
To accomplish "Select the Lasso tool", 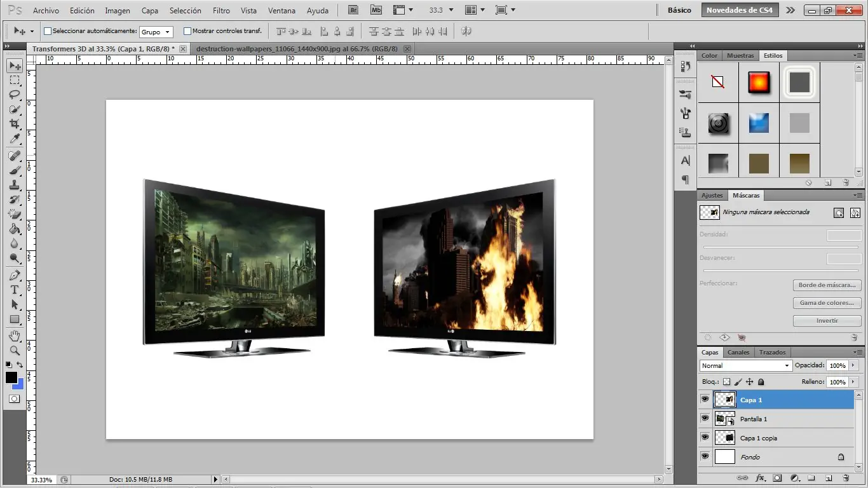I will [x=15, y=95].
